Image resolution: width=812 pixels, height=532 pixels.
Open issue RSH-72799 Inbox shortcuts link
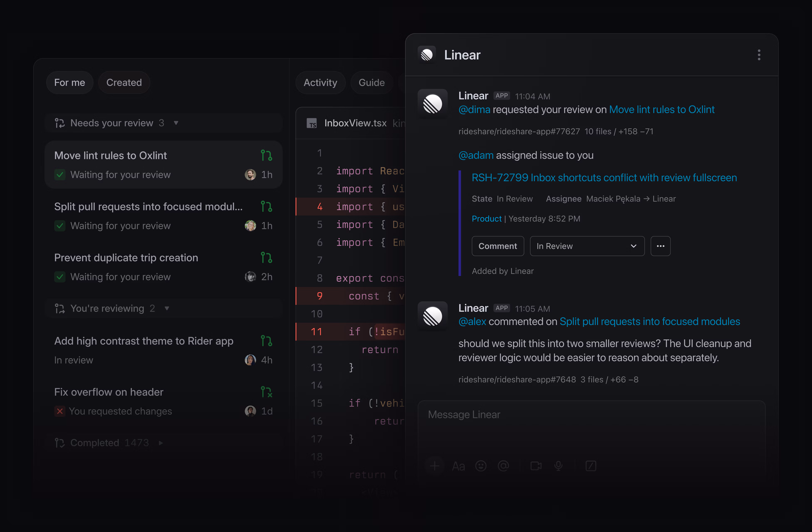(x=604, y=177)
